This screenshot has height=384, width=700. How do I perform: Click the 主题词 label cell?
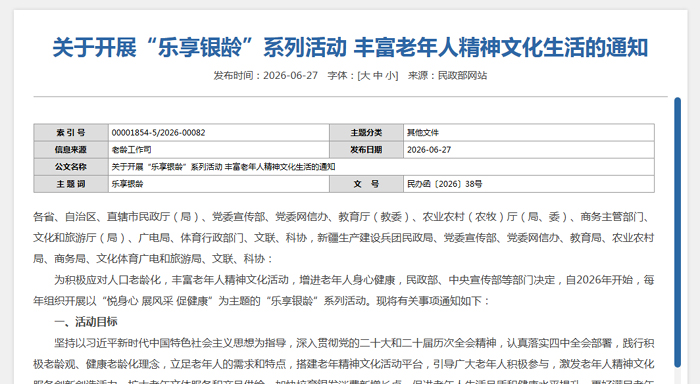(x=71, y=184)
